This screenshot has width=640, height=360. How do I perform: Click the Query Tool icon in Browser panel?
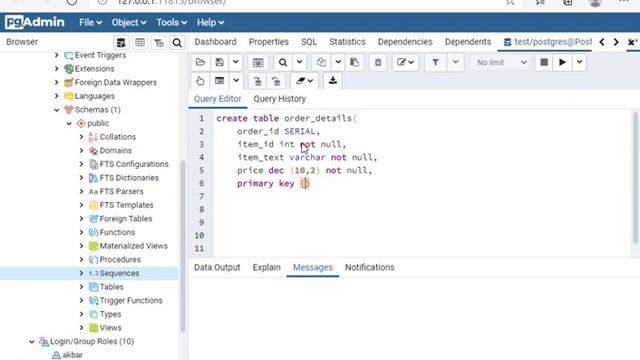tap(121, 42)
